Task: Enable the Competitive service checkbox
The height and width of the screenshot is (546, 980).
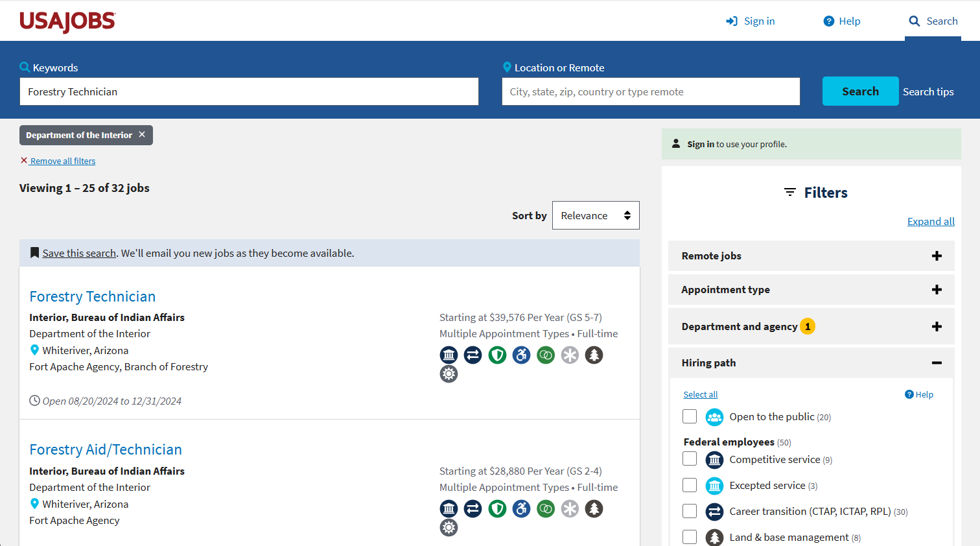Action: [x=690, y=459]
